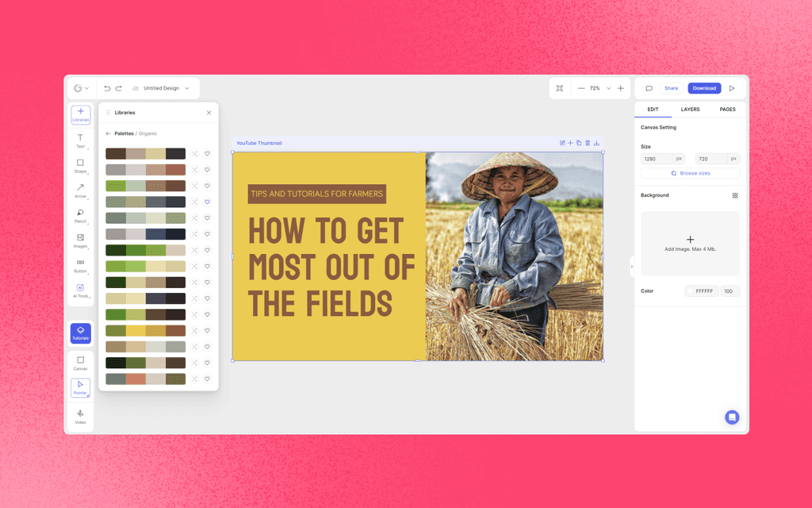Image resolution: width=812 pixels, height=508 pixels.
Task: Click the Download button
Action: [x=704, y=88]
